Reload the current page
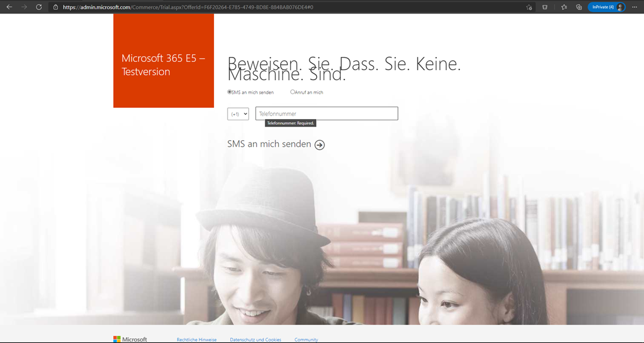 click(x=39, y=7)
